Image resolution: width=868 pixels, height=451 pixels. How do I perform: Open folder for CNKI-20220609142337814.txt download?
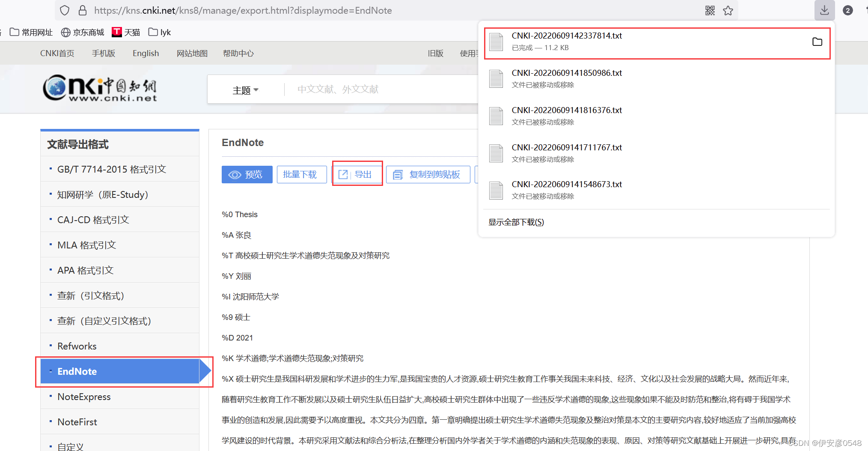click(817, 42)
